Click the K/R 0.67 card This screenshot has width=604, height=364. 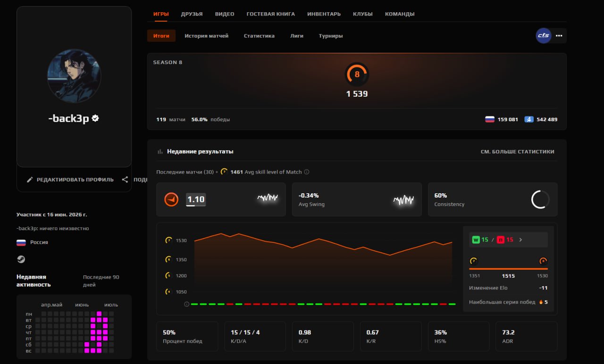pos(391,337)
